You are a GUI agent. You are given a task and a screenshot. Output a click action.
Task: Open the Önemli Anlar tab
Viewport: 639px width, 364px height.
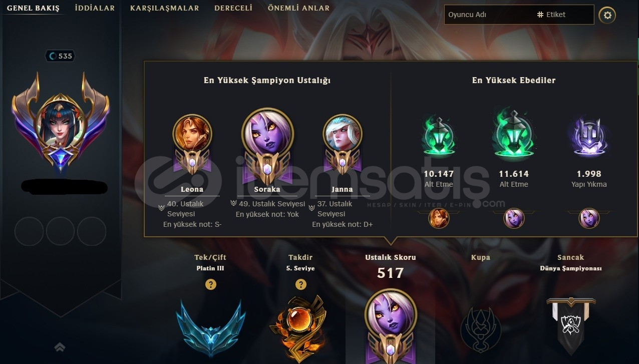[298, 8]
